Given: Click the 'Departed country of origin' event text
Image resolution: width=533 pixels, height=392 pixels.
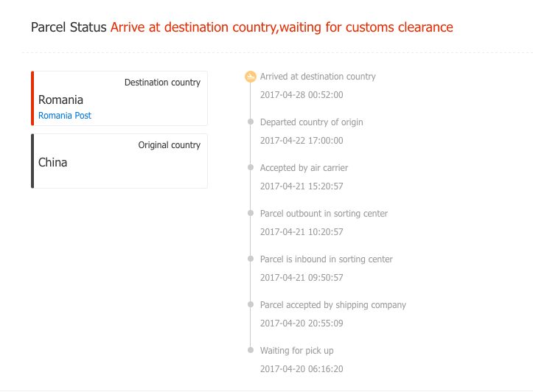Looking at the screenshot, I should 311,122.
